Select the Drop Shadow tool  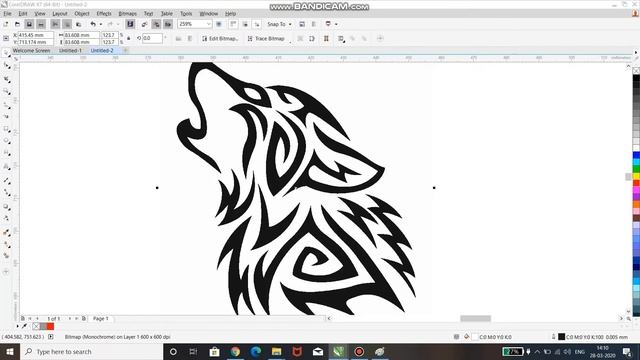point(6,207)
